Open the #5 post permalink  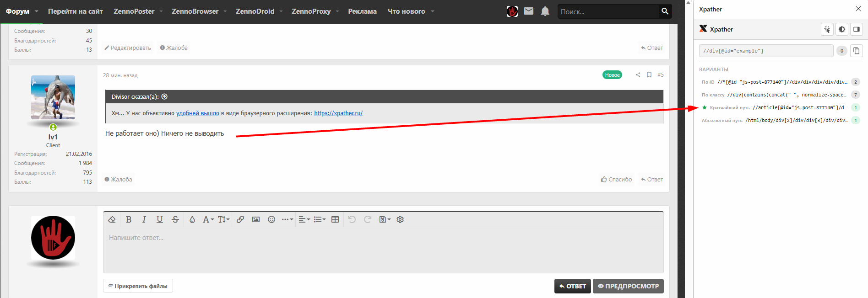point(661,74)
